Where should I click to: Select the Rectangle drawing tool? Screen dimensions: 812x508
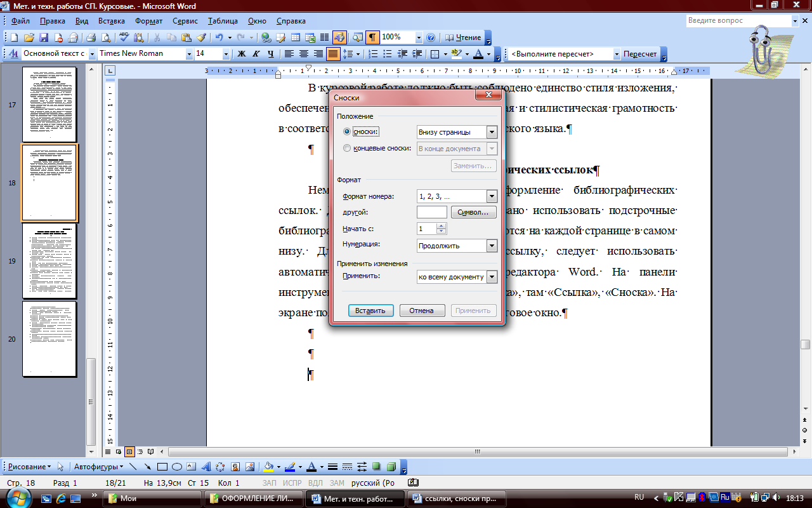pos(162,467)
